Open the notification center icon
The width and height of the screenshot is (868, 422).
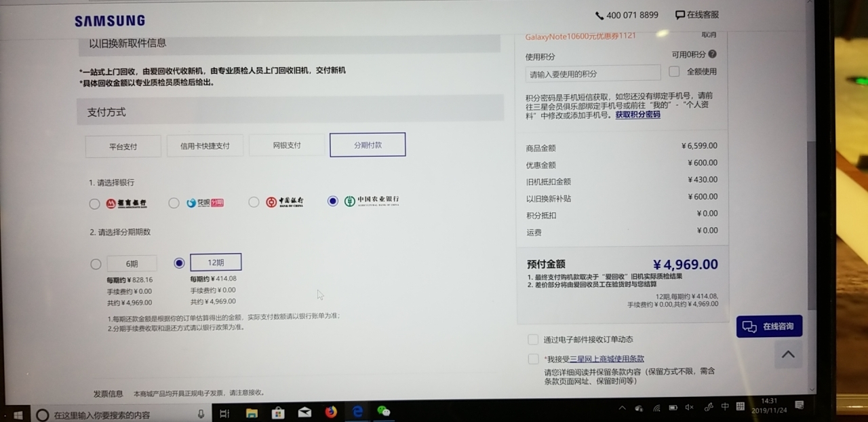coord(799,405)
